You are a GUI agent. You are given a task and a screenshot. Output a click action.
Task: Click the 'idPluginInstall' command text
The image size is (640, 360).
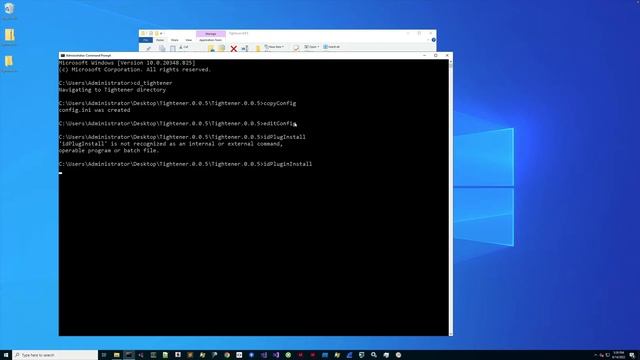pyautogui.click(x=288, y=164)
